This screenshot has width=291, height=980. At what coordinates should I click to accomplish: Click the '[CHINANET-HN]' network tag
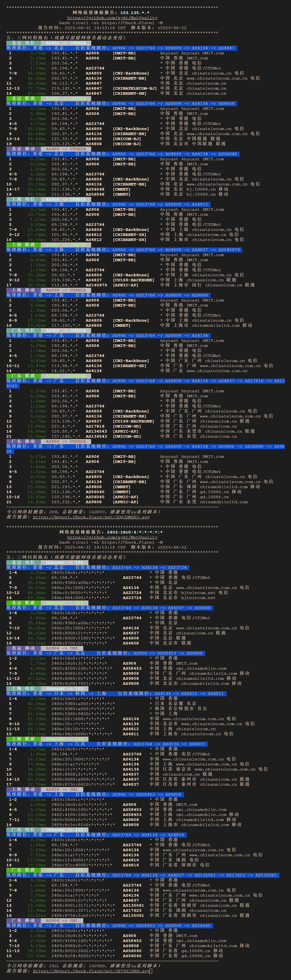coord(129,94)
